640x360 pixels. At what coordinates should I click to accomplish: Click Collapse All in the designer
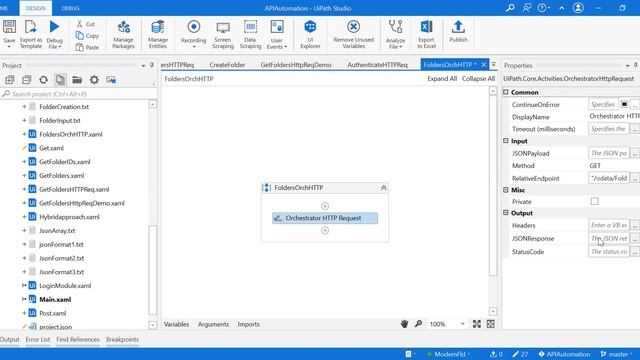[478, 78]
